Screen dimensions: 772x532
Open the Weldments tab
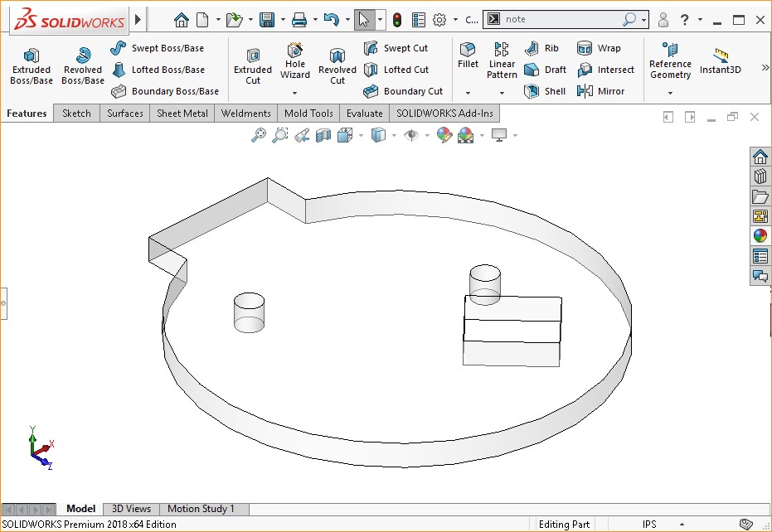click(245, 114)
